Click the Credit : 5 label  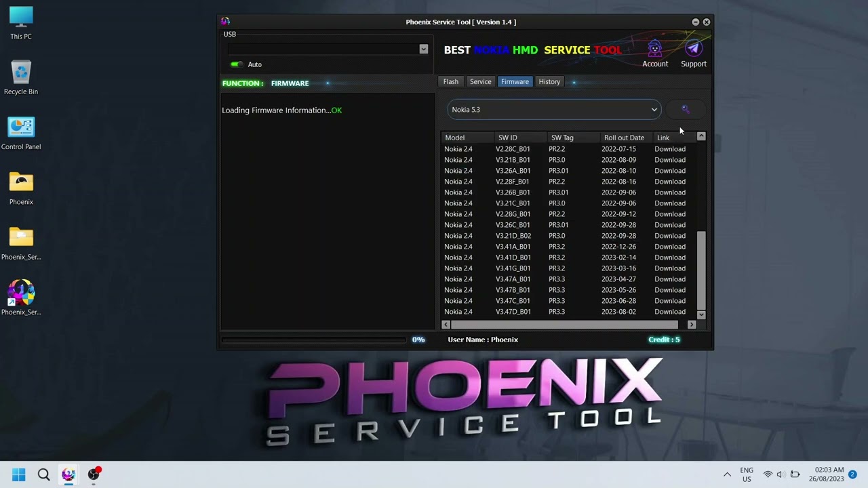pyautogui.click(x=664, y=340)
